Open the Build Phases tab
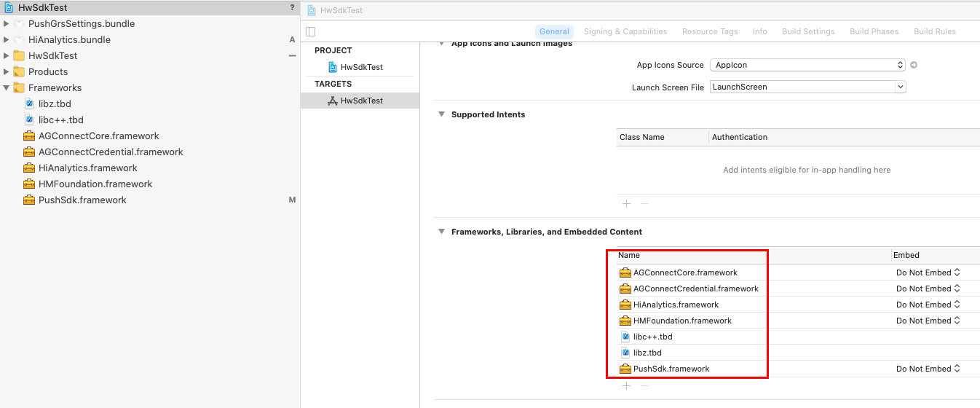Image resolution: width=980 pixels, height=408 pixels. click(874, 31)
